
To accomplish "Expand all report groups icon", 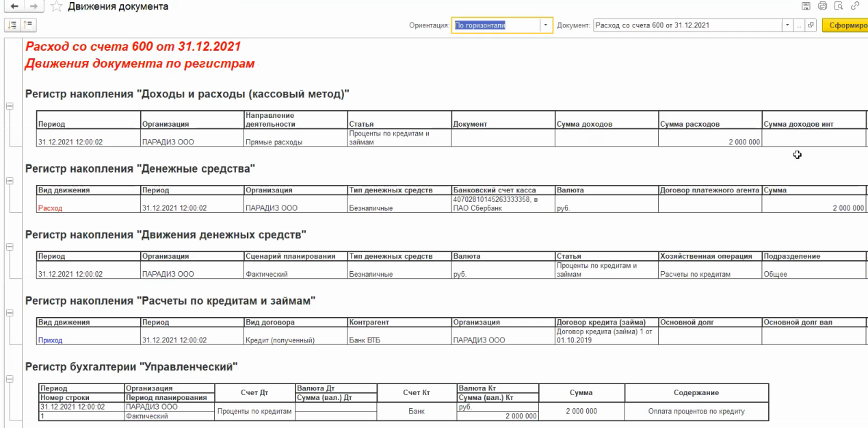I will [x=12, y=25].
